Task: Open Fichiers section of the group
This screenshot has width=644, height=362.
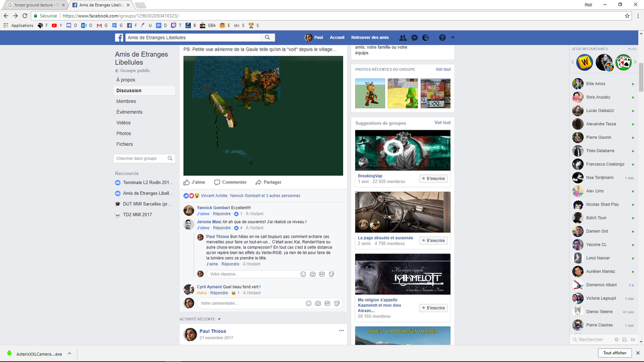Action: (125, 144)
